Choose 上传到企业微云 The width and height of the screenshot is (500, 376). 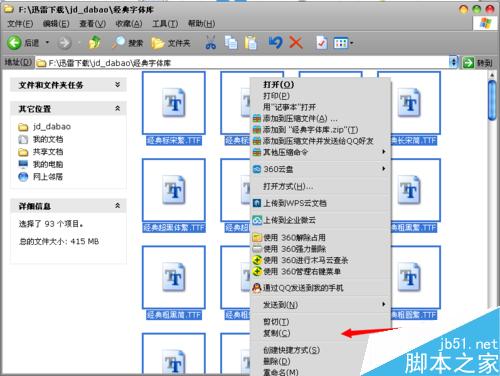pos(320,220)
